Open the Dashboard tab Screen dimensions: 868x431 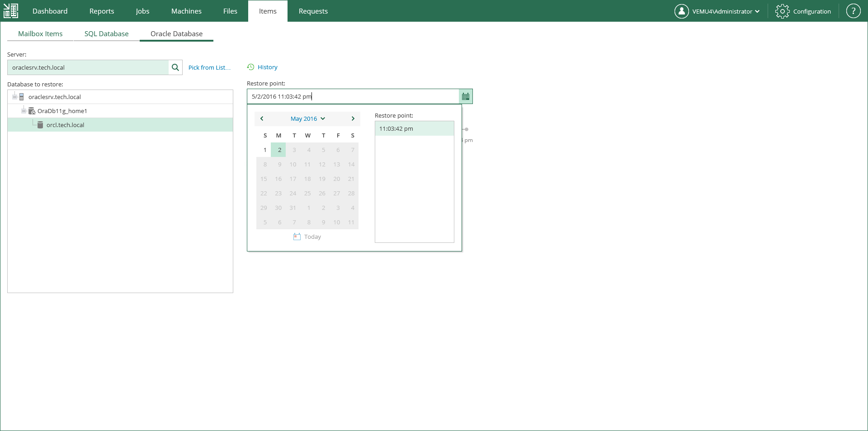(50, 11)
